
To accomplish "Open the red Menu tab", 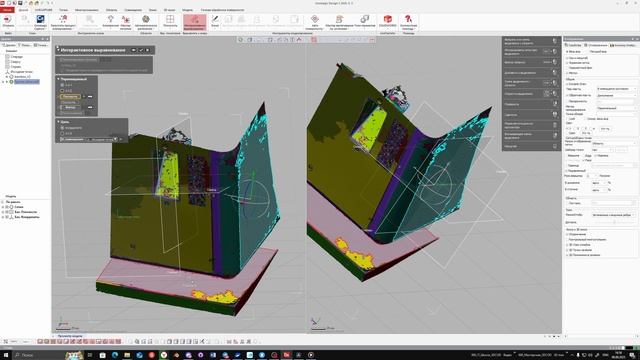I will click(x=7, y=10).
